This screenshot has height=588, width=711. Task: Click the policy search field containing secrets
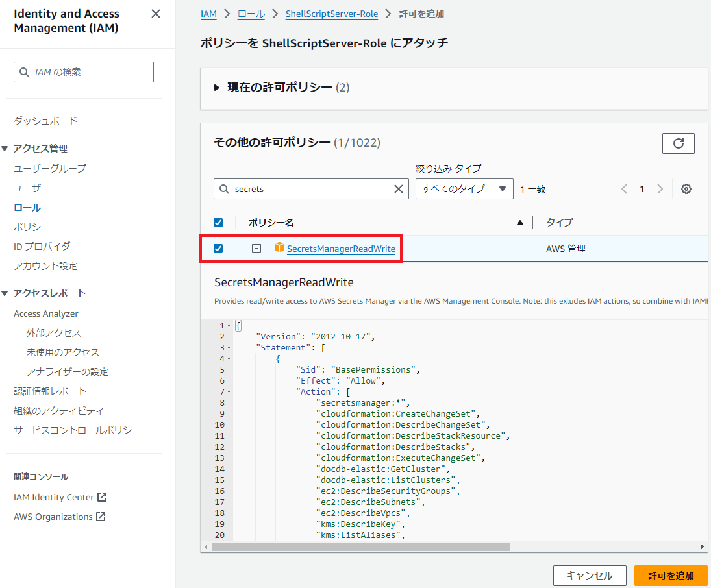point(311,189)
